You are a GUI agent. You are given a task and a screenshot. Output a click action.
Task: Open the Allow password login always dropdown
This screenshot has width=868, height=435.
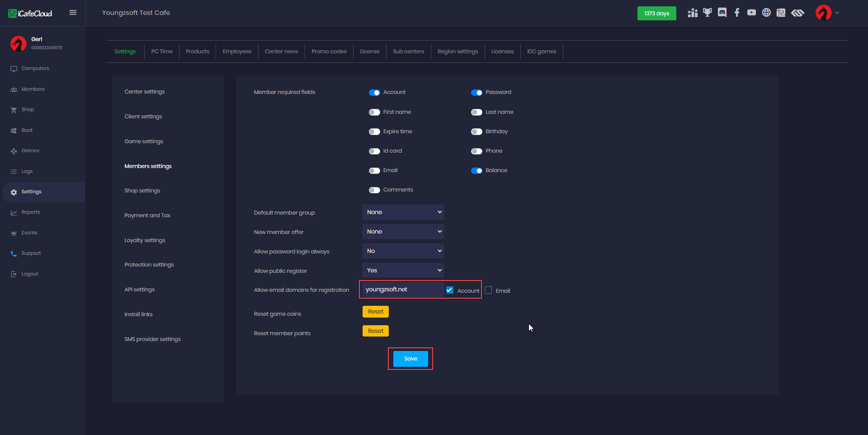(403, 251)
